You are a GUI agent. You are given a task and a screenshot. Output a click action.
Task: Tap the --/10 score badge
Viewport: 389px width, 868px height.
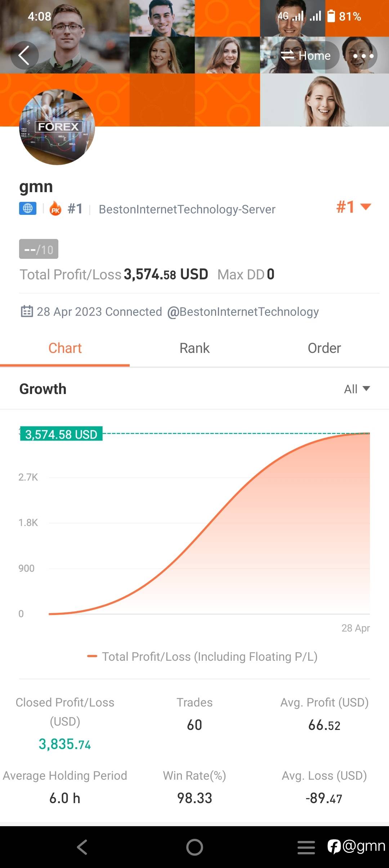pos(39,249)
